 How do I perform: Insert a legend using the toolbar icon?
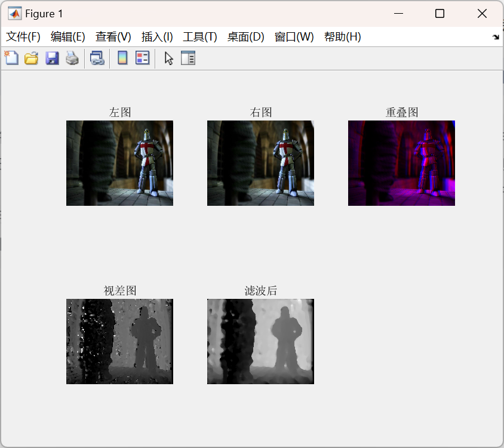pyautogui.click(x=142, y=58)
